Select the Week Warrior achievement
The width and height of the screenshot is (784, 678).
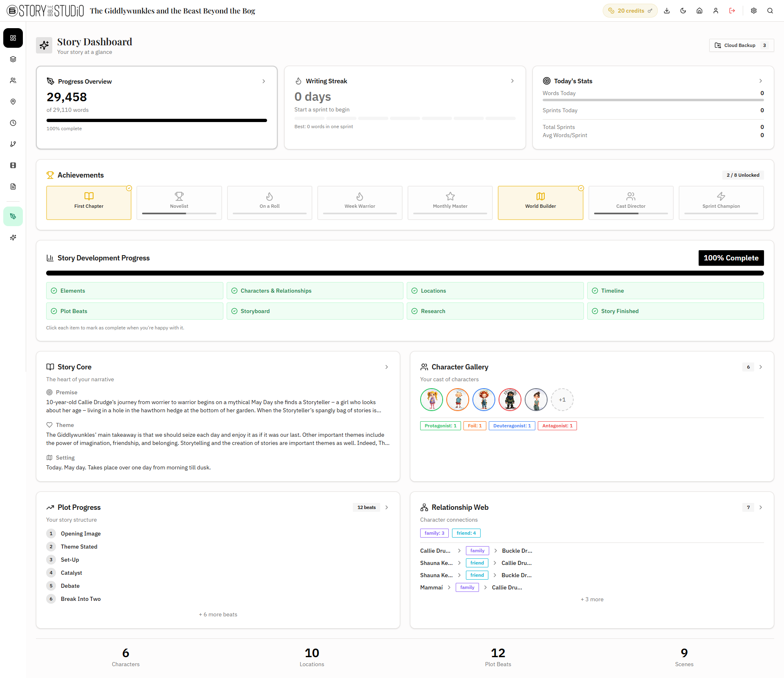click(360, 203)
